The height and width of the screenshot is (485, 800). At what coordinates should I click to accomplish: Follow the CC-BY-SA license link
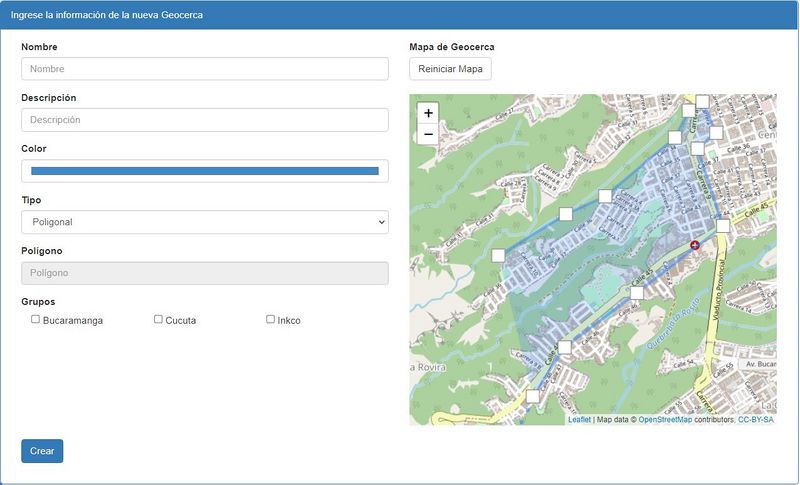[x=755, y=420]
